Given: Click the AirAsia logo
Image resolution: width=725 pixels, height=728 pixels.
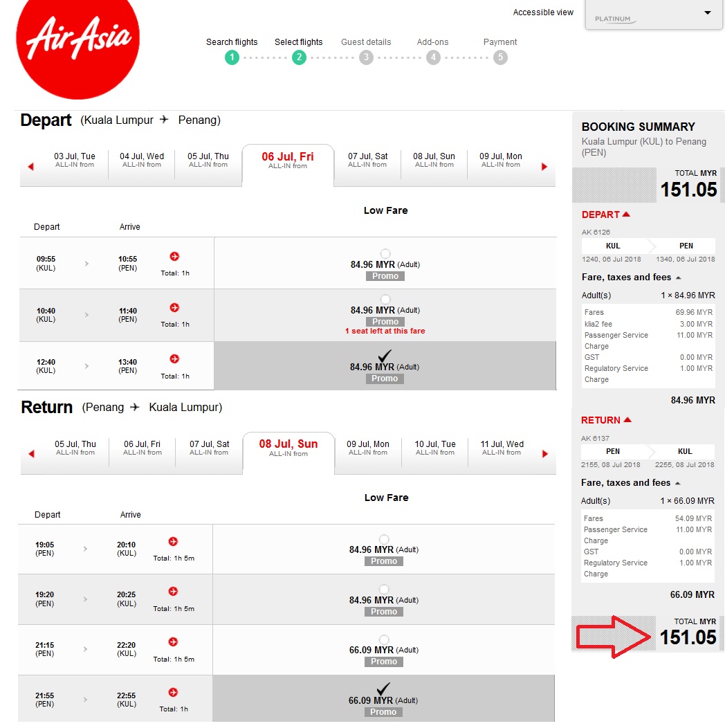Looking at the screenshot, I should click(77, 40).
